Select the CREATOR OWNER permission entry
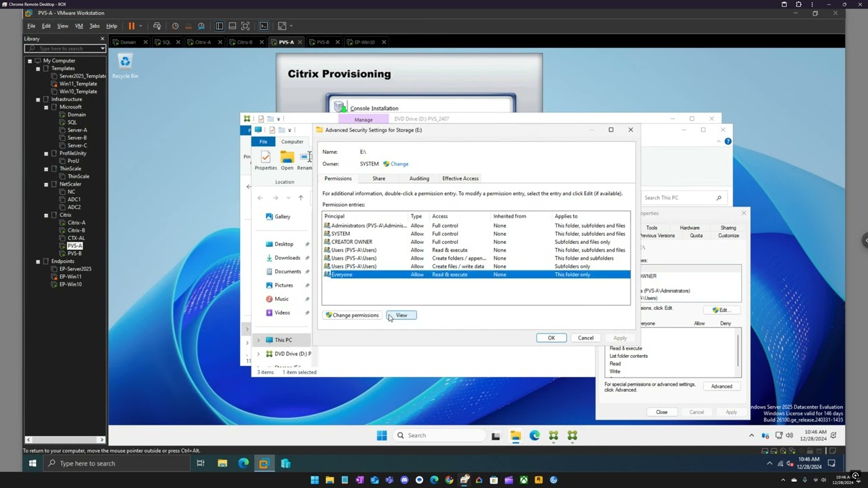The image size is (868, 488). tap(476, 242)
